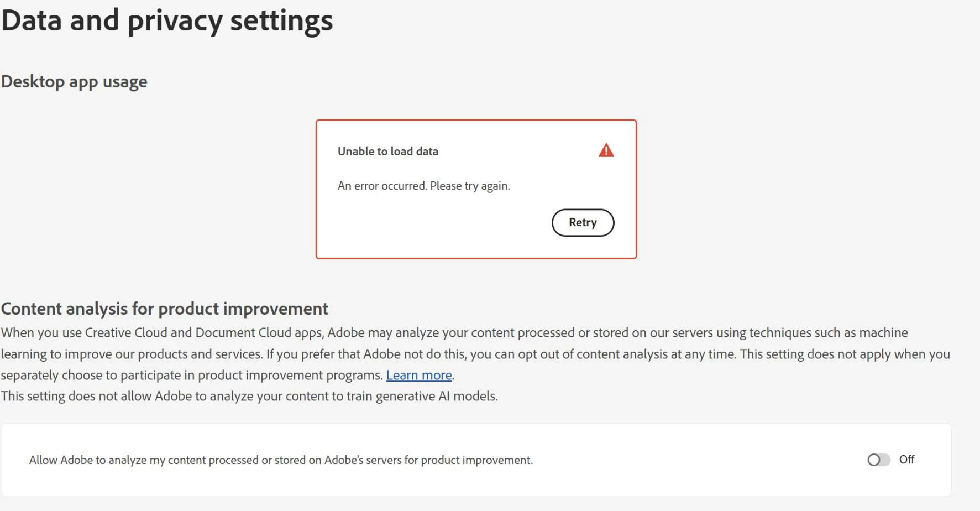Enable the content analysis toggle switch

click(x=878, y=460)
